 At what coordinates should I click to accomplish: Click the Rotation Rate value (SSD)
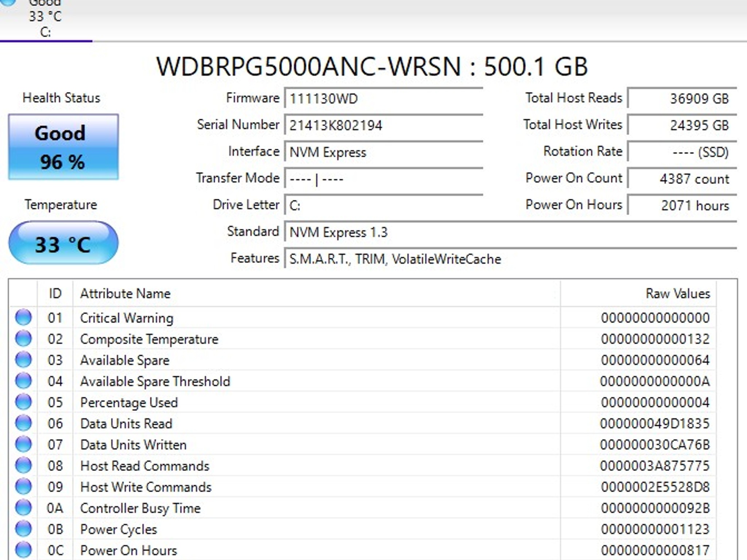682,152
